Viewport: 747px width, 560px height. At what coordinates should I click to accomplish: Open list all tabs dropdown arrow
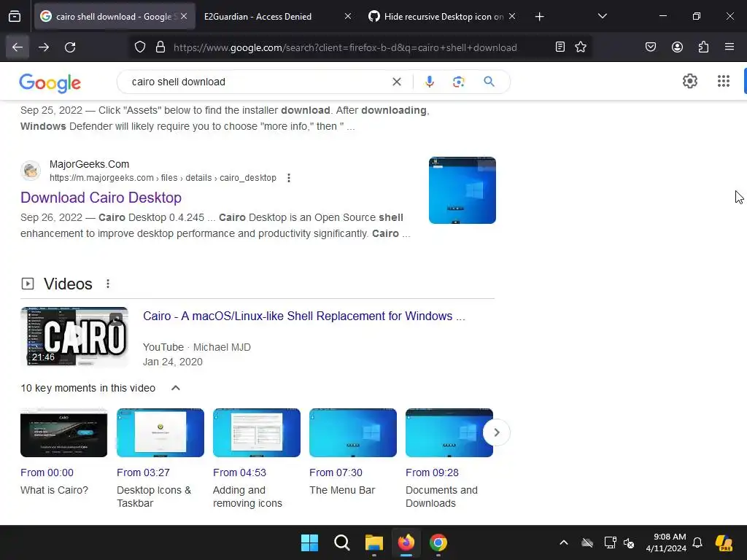pos(602,16)
